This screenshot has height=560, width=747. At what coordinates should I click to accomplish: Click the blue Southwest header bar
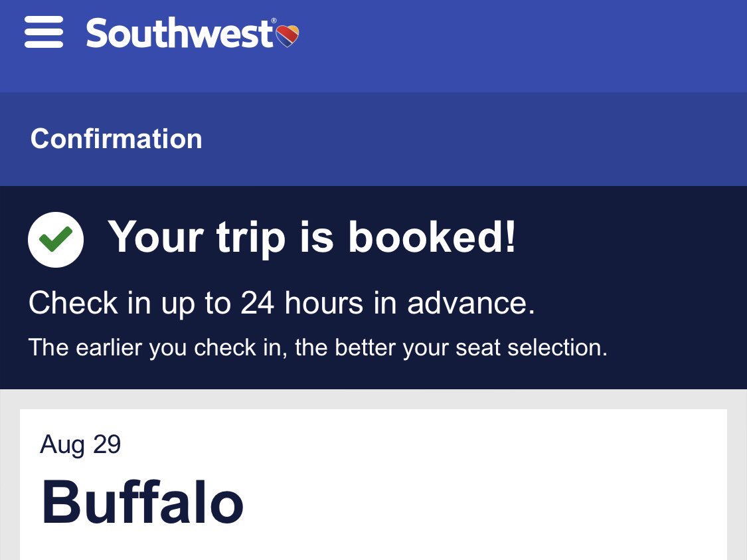(373, 47)
